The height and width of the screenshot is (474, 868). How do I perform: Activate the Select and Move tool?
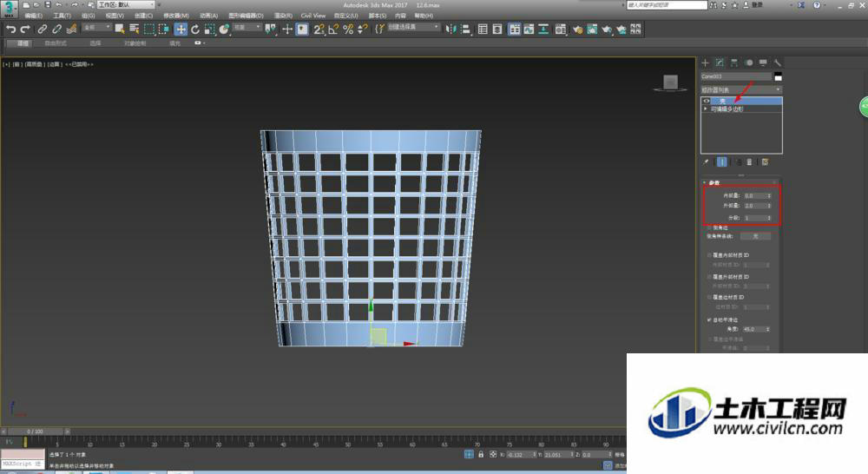(181, 30)
